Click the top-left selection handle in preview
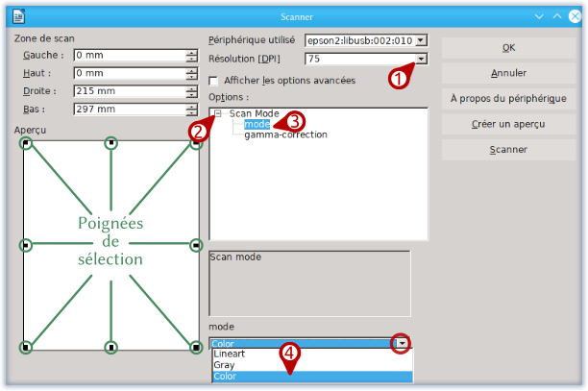This screenshot has height=391, width=588. coord(27,143)
